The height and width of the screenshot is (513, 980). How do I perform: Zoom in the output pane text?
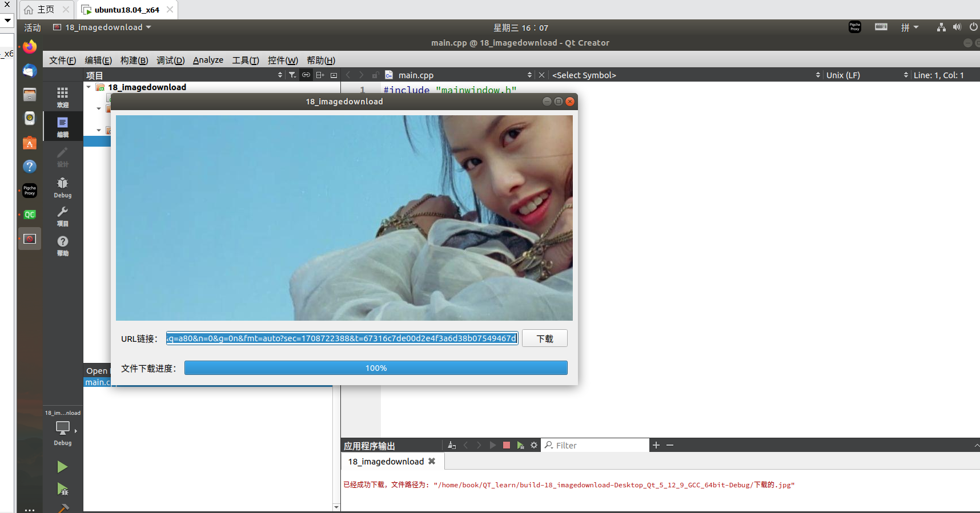[x=656, y=445]
